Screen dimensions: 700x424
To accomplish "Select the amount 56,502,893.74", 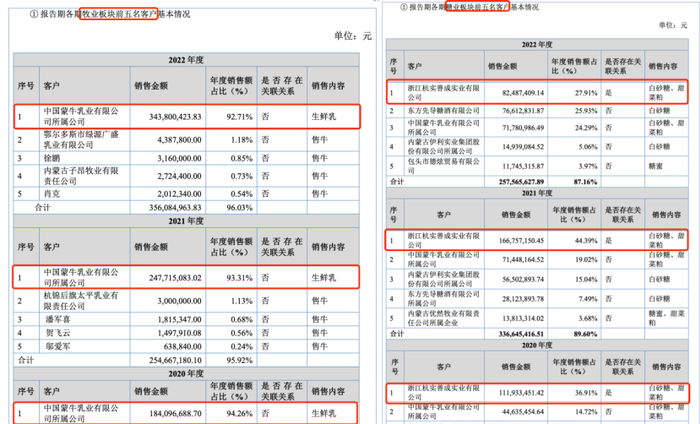I will (x=523, y=279).
